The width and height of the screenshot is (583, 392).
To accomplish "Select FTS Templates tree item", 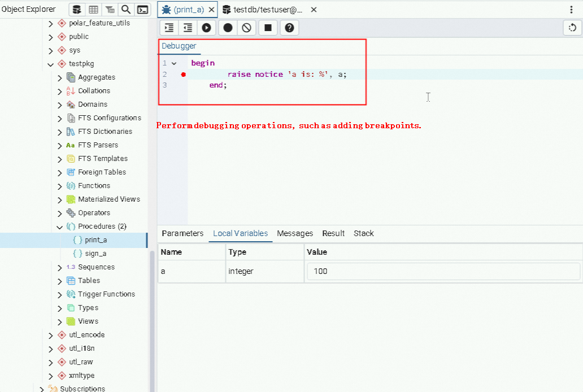I will pyautogui.click(x=103, y=159).
